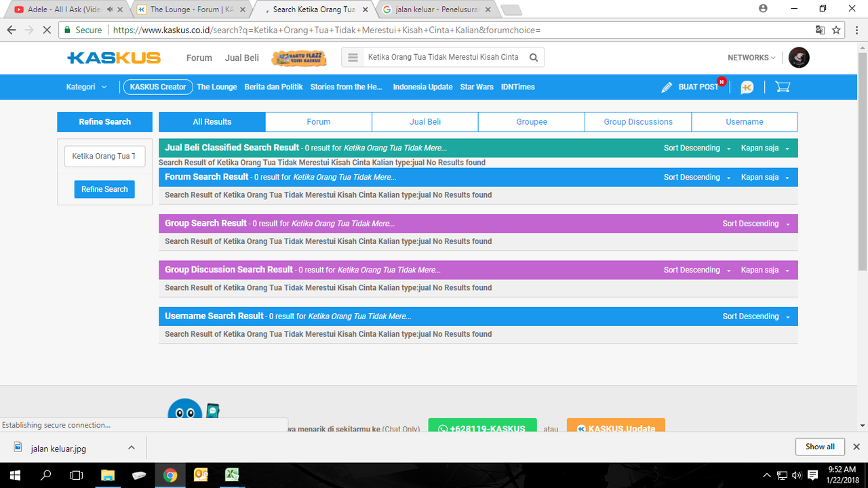Open Kapan saja in Group Discussion results
Viewport: 868px width, 488px height.
click(765, 270)
